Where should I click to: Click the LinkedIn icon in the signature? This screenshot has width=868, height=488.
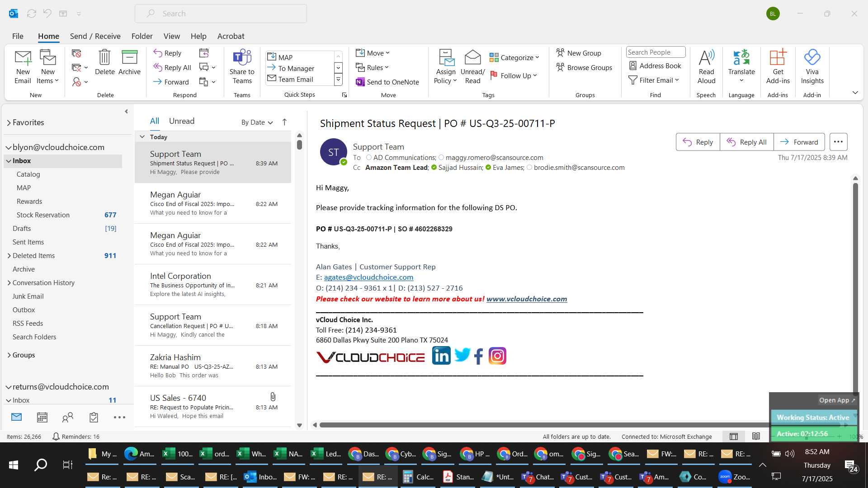[x=441, y=356]
